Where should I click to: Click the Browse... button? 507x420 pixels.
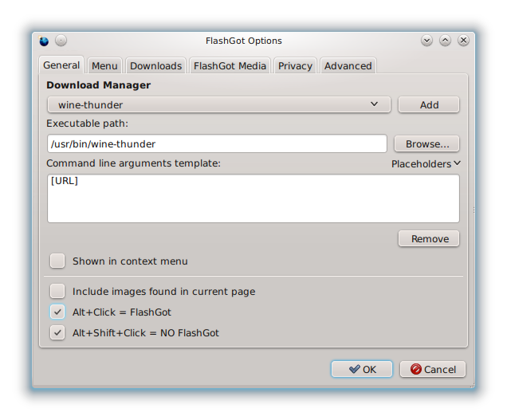pos(426,144)
